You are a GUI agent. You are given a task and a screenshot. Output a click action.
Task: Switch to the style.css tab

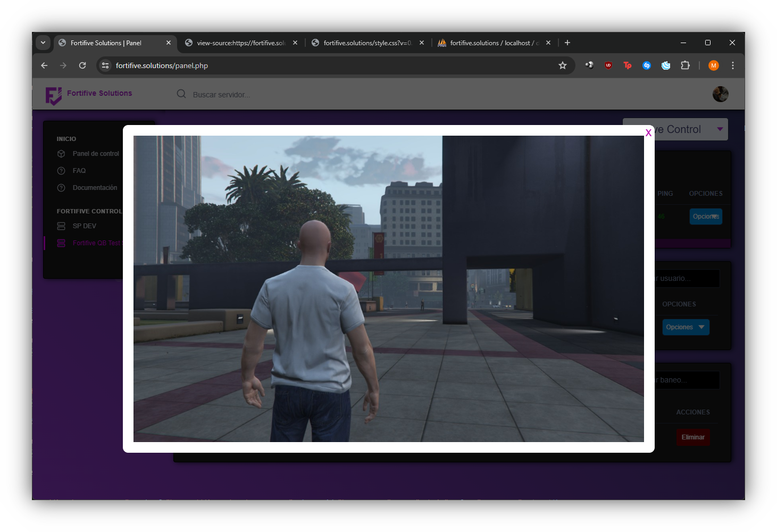(367, 43)
